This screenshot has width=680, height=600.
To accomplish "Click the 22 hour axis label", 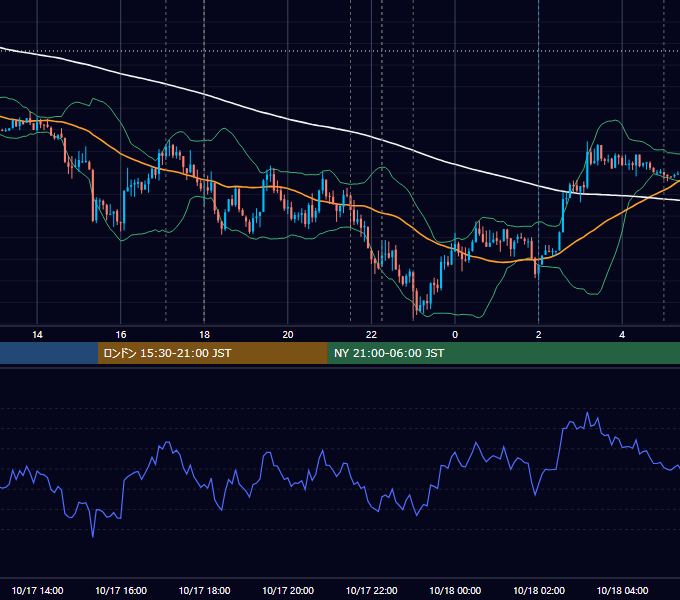I will click(x=371, y=335).
